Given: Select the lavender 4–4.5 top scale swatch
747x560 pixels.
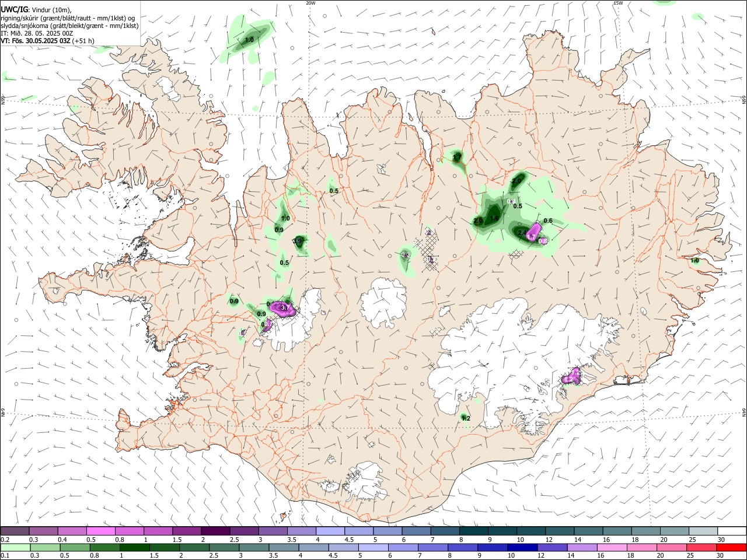Looking at the screenshot, I should pos(330,531).
